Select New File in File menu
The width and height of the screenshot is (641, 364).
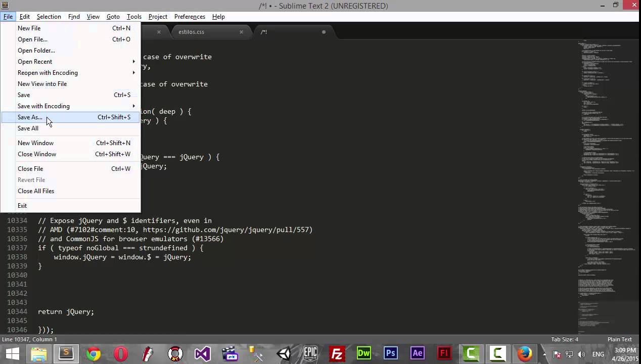71,28
